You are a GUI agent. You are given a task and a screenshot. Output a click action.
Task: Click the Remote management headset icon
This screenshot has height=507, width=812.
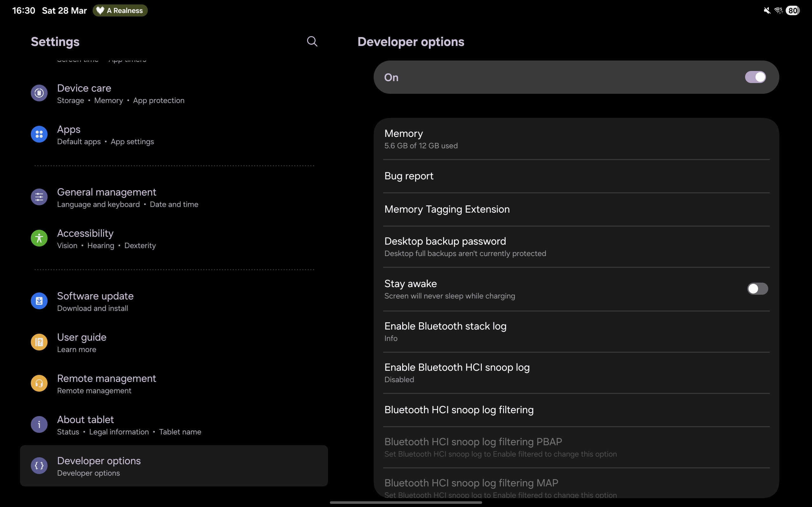click(39, 383)
